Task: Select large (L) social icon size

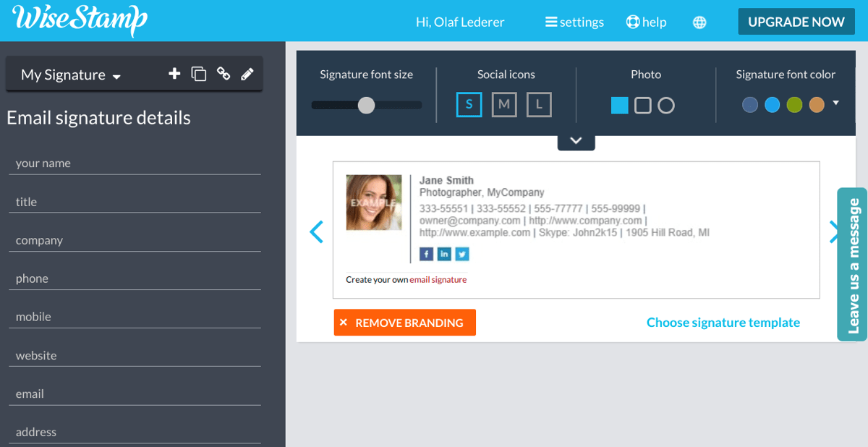Action: tap(539, 104)
